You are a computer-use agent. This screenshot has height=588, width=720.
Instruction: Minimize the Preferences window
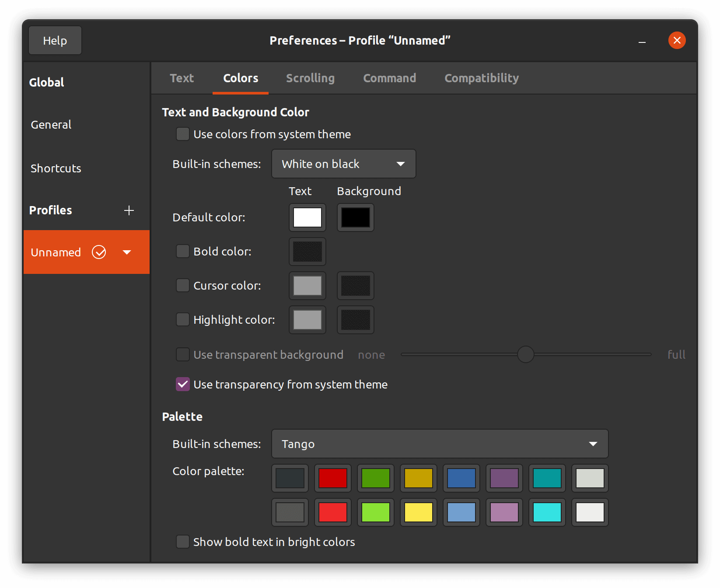point(642,41)
